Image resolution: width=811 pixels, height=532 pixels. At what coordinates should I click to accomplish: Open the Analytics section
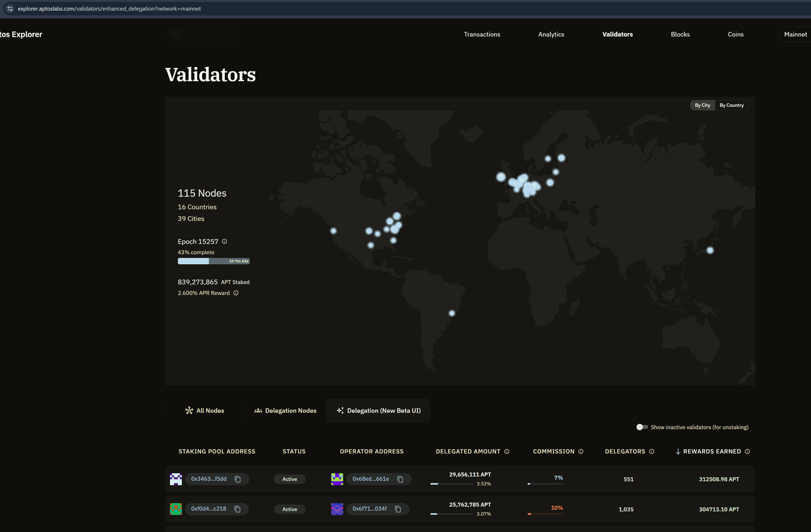point(551,34)
